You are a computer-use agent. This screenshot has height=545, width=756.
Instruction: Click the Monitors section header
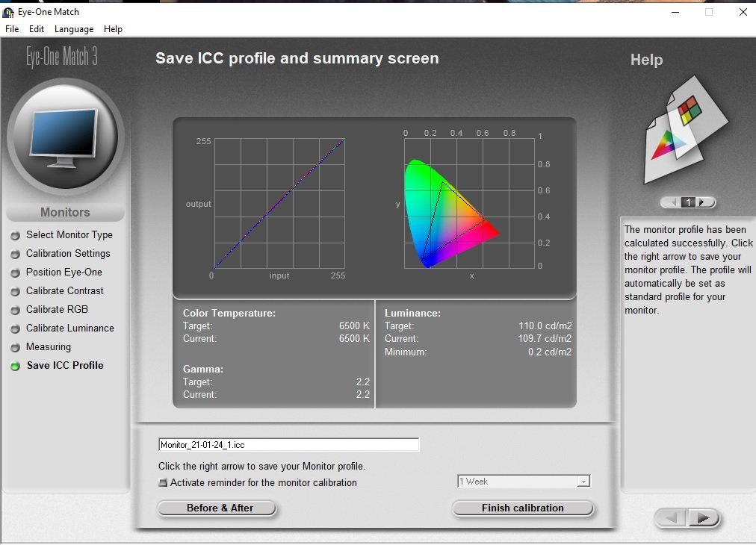[65, 213]
